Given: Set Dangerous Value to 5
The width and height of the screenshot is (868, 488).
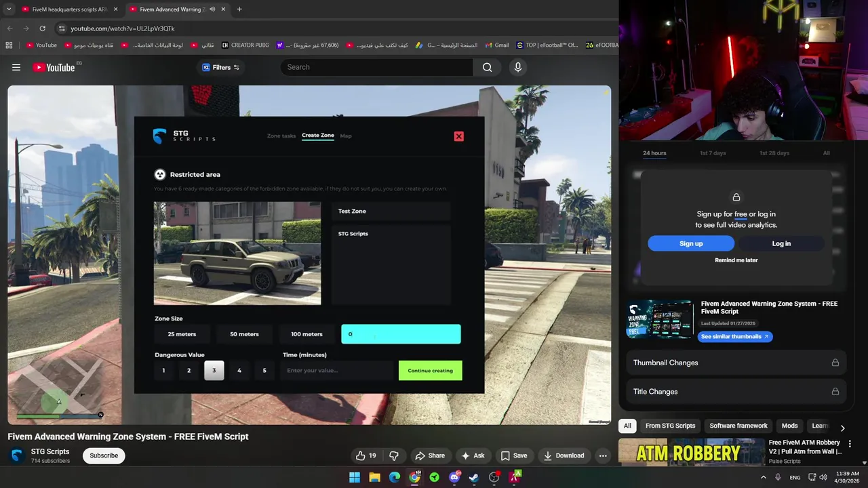Looking at the screenshot, I should pyautogui.click(x=264, y=371).
